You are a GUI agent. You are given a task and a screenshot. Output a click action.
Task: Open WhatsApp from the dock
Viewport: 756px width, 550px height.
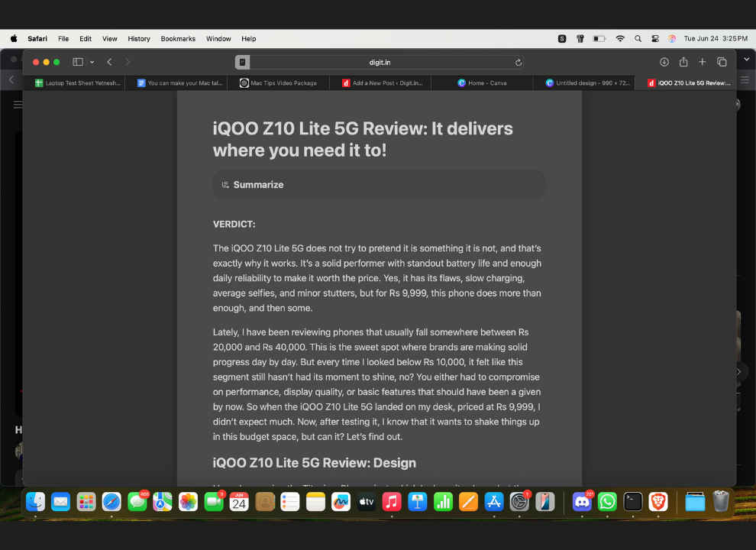607,502
